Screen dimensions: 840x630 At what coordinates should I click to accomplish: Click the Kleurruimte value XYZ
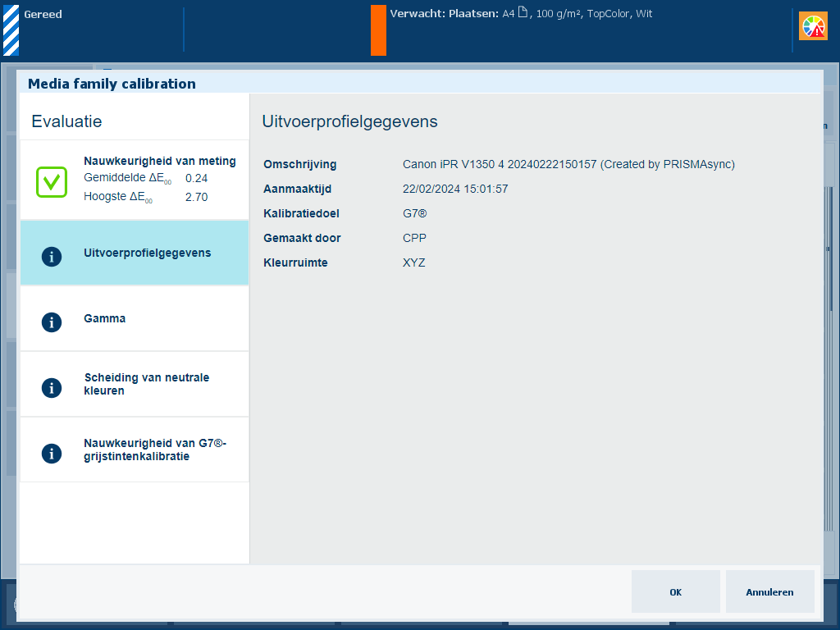click(x=414, y=263)
